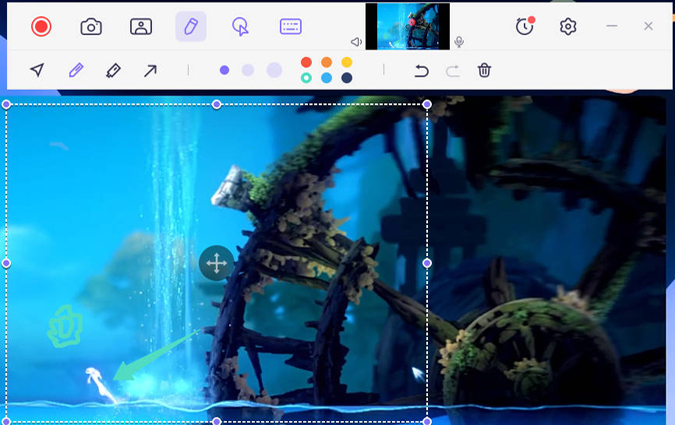Pick the orange color swatch
Viewport: 675px width, 425px height.
coord(327,62)
